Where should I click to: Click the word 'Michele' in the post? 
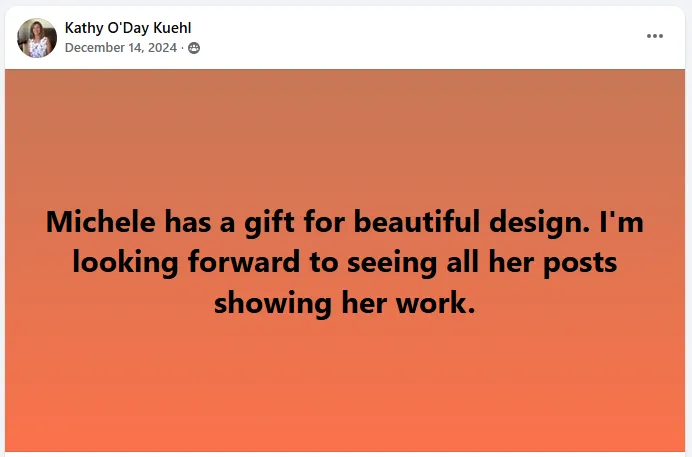coord(100,221)
